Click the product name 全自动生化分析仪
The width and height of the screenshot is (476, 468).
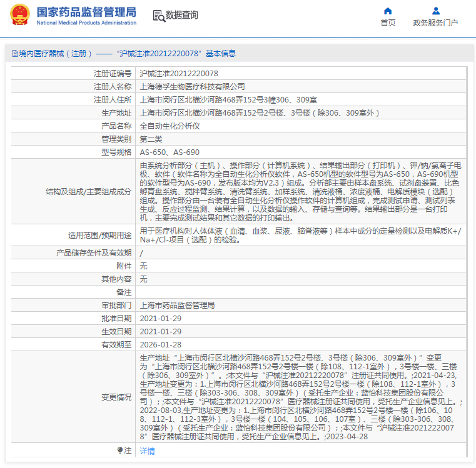click(x=170, y=126)
